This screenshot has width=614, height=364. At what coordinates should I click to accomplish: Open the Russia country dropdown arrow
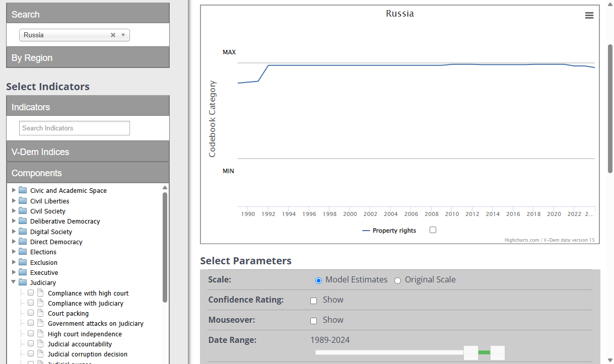(x=123, y=35)
